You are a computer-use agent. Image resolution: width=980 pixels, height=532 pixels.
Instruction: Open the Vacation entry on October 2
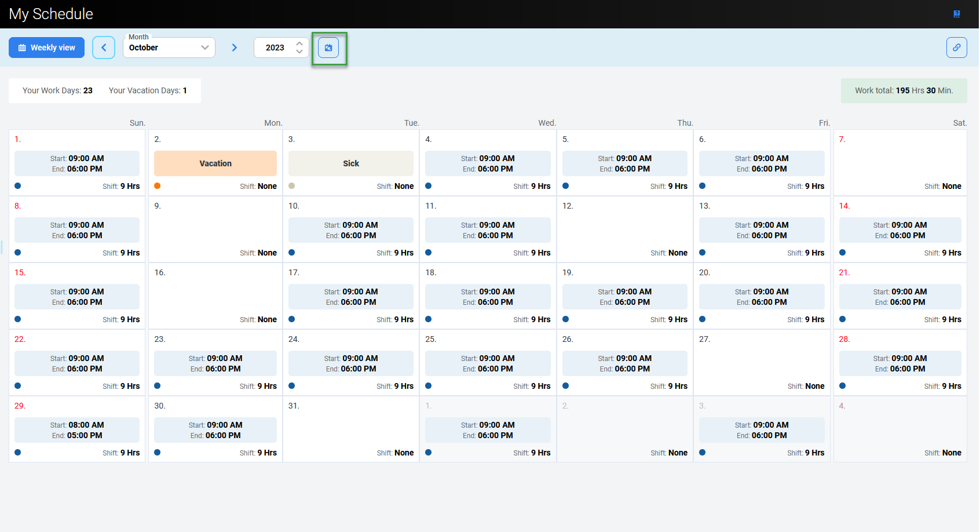click(x=215, y=163)
